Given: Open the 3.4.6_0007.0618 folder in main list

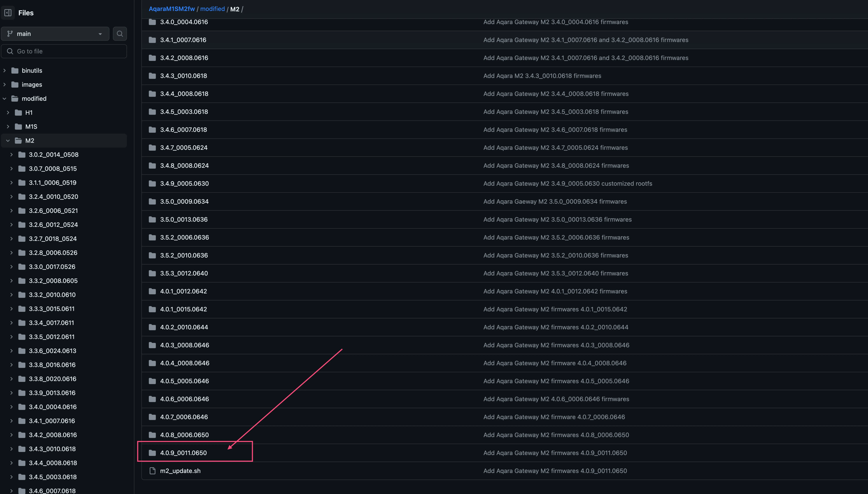Looking at the screenshot, I should point(183,130).
